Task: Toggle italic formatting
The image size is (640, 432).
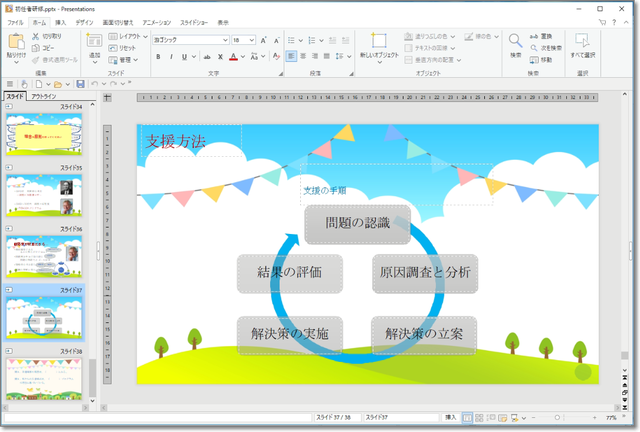Action: click(170, 57)
